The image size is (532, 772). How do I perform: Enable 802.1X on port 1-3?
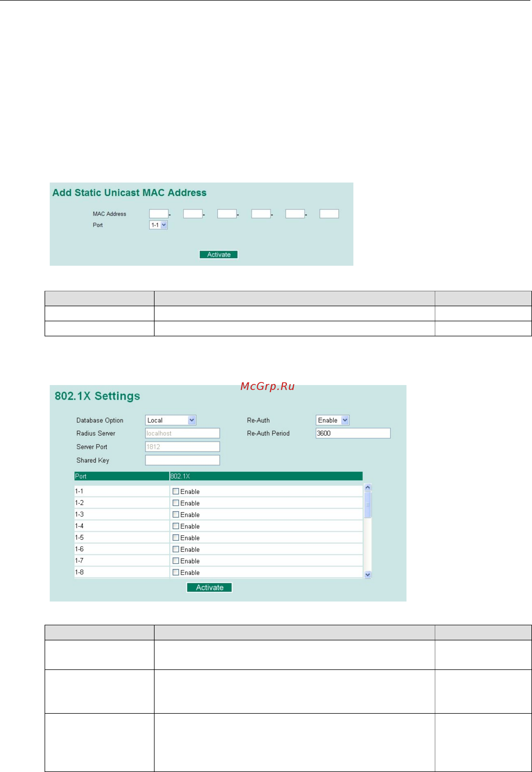pos(176,514)
